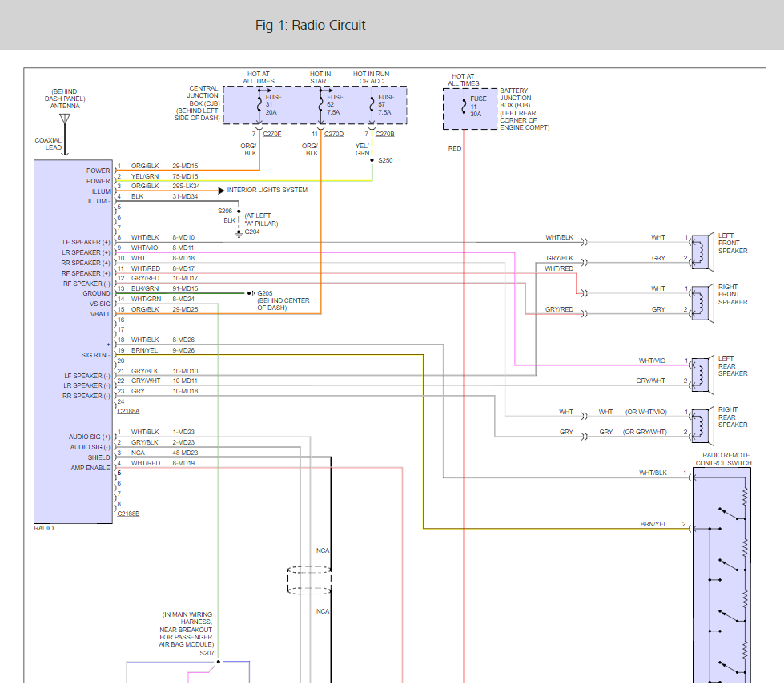Open the C270D connector label
The height and width of the screenshot is (693, 784).
333,133
